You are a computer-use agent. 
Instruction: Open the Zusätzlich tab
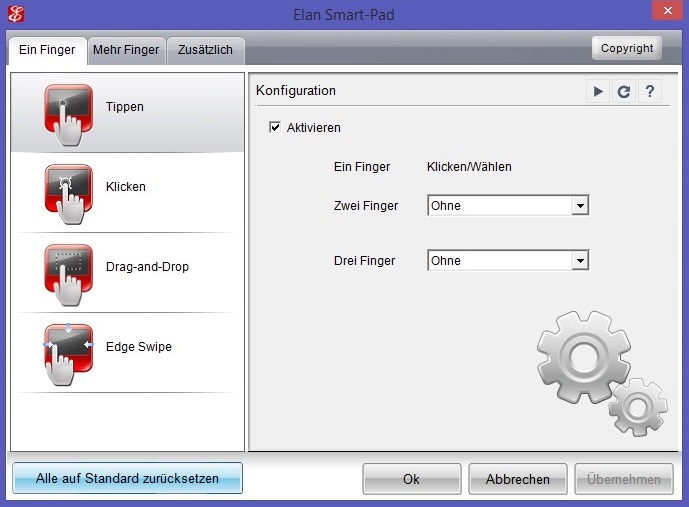(205, 50)
